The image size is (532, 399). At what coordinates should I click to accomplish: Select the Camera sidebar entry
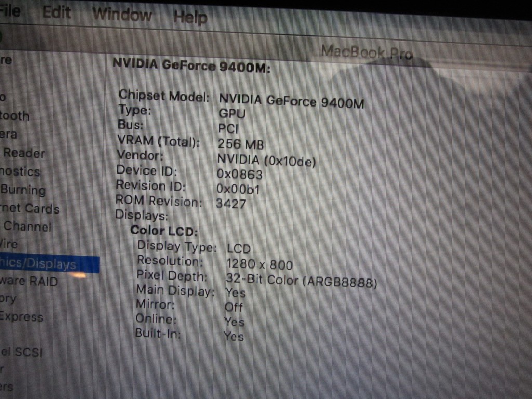[x=8, y=135]
